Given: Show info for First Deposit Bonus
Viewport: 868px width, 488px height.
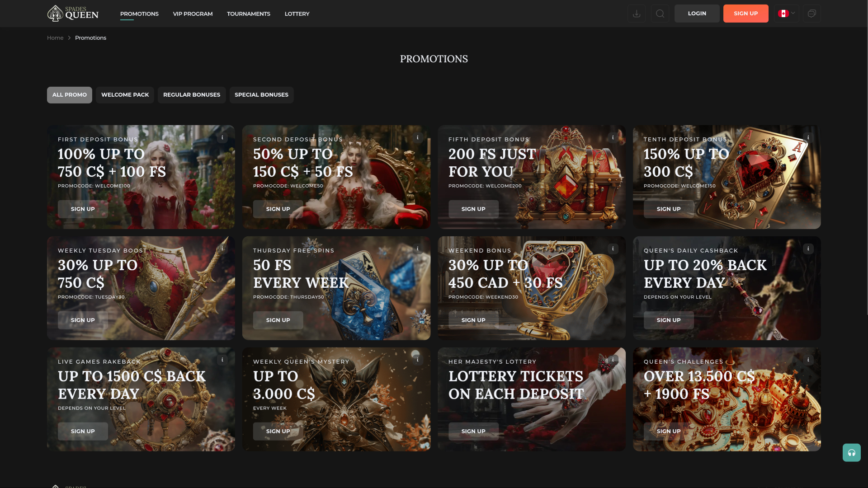Looking at the screenshot, I should (x=222, y=137).
